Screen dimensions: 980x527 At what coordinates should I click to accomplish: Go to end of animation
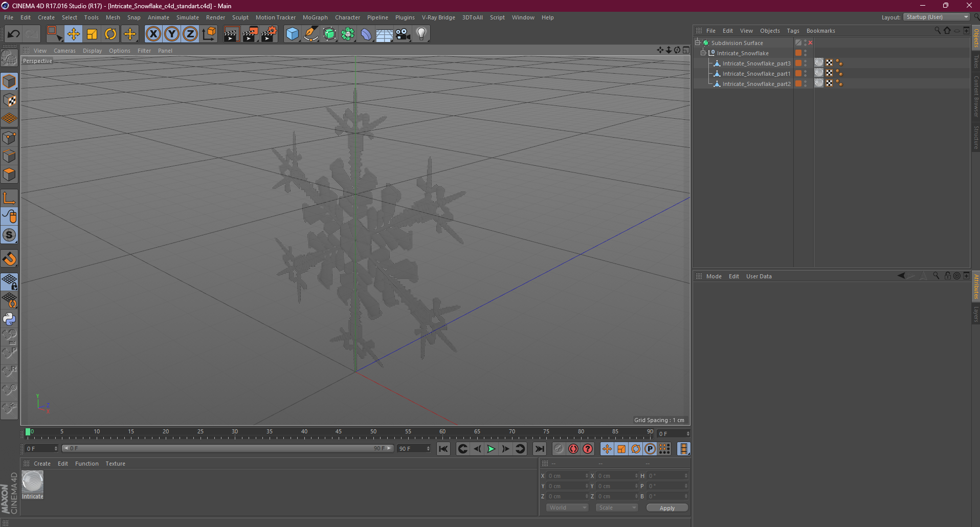540,449
